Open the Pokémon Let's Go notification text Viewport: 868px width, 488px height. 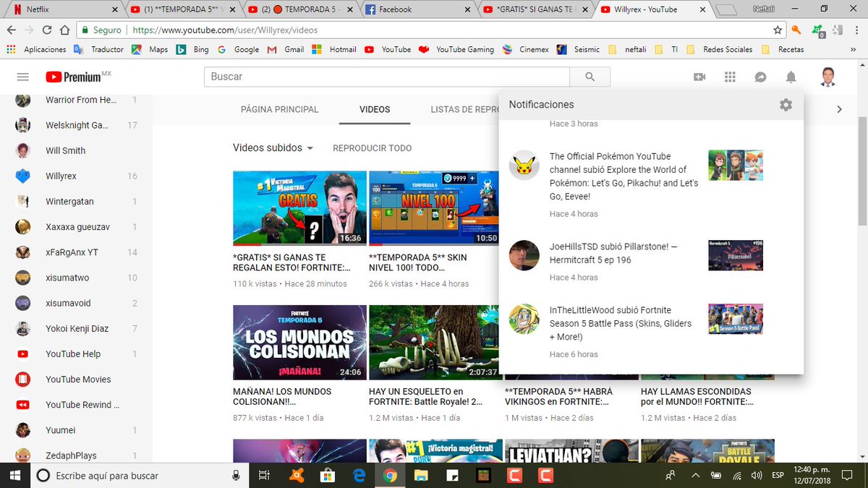pos(624,176)
